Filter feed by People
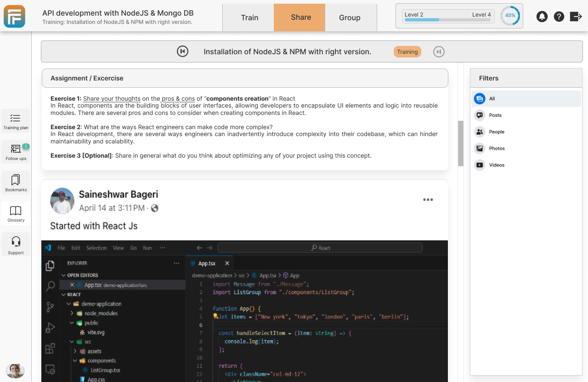588x382 pixels. [x=496, y=132]
